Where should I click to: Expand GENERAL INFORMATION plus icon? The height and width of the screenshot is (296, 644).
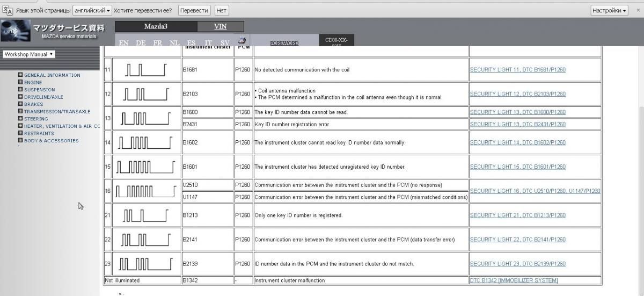click(20, 75)
